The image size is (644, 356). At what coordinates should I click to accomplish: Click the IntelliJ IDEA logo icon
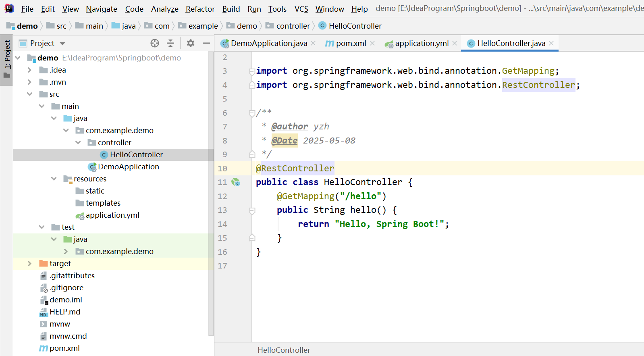point(9,8)
